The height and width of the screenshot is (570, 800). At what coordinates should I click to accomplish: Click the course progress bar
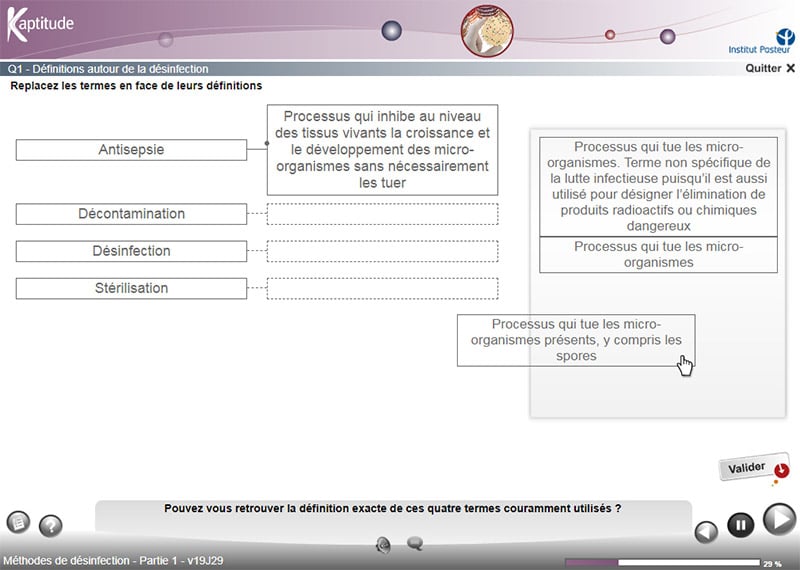click(662, 562)
